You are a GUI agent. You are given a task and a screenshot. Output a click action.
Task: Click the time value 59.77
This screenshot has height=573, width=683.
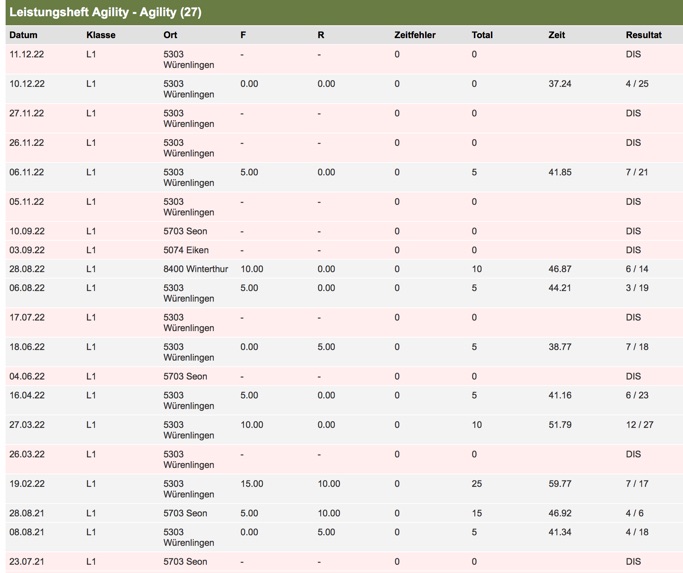point(560,484)
